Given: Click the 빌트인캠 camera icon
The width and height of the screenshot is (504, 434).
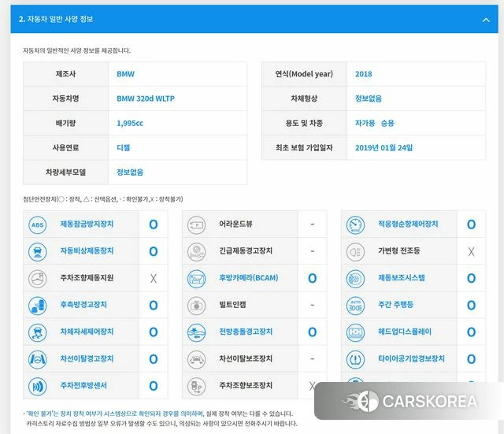Looking at the screenshot, I should (196, 306).
